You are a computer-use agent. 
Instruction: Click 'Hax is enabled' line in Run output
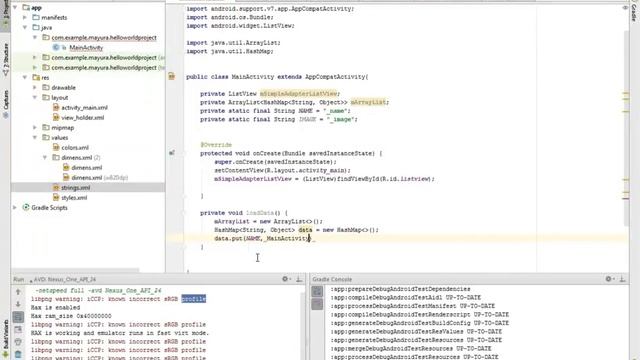[55, 308]
